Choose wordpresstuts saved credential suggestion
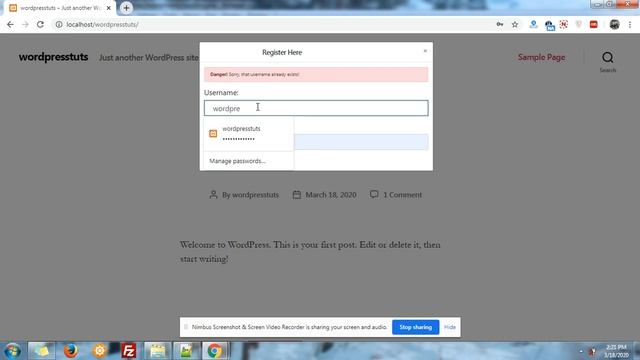The height and width of the screenshot is (360, 640). coord(248,133)
